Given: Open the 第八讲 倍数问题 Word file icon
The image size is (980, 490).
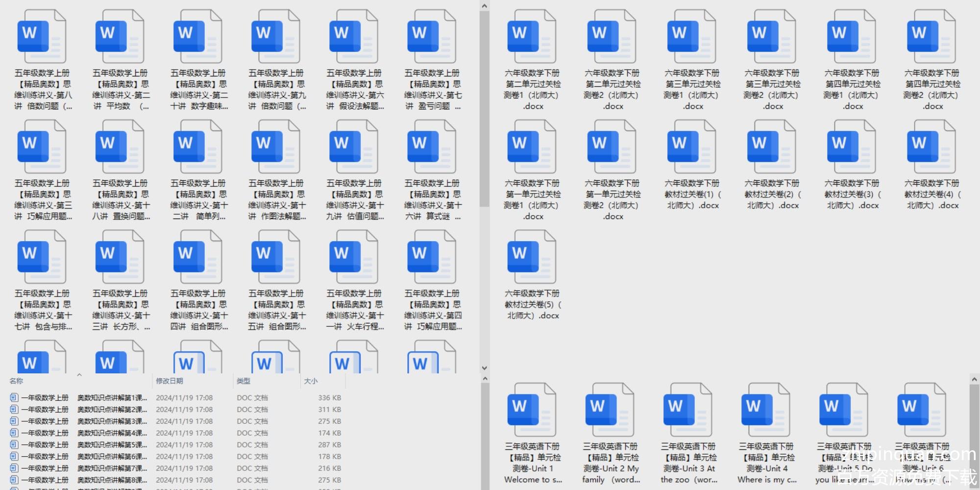Looking at the screenshot, I should [42, 37].
